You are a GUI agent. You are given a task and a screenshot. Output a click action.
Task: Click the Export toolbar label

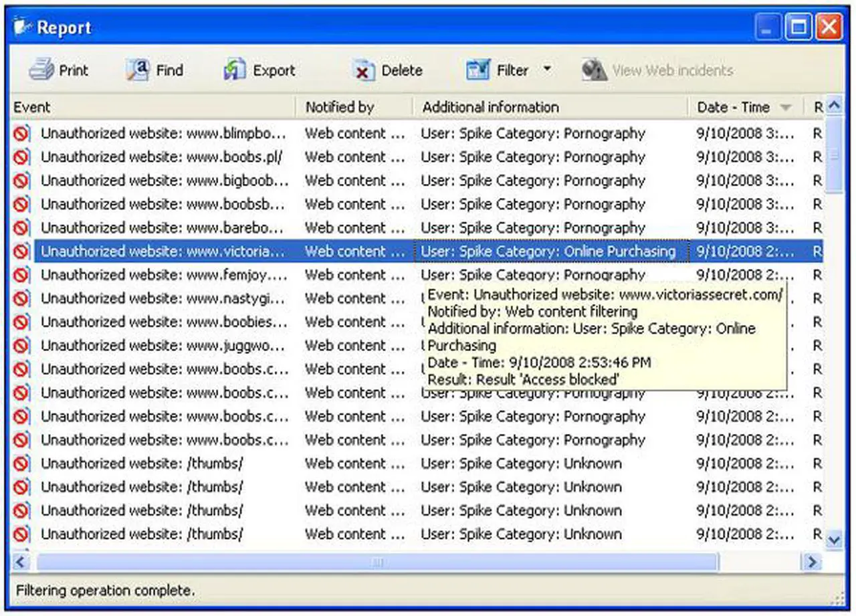274,70
